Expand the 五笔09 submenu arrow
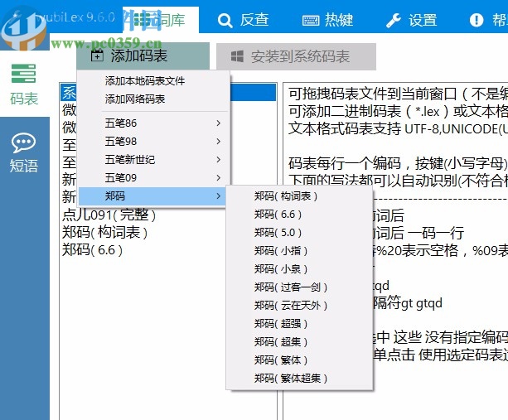 218,177
